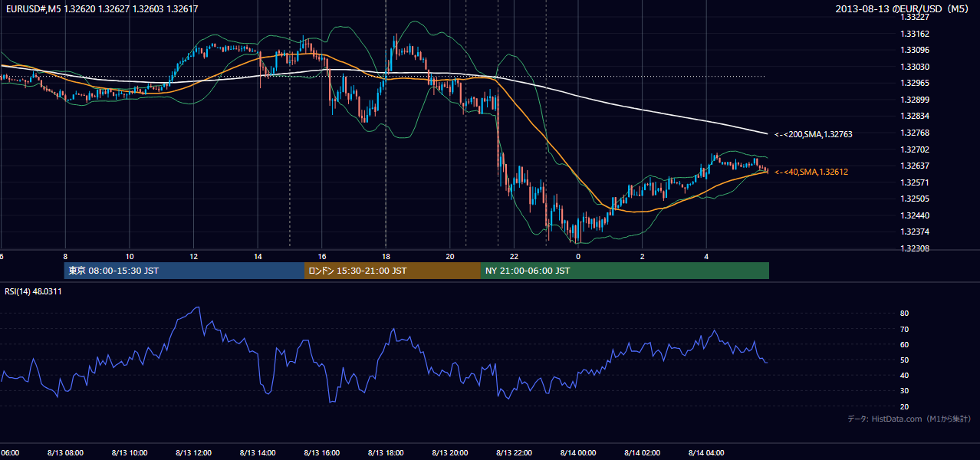Click bottom time label 8/13 14:00
The image size is (980, 460).
pos(258,453)
